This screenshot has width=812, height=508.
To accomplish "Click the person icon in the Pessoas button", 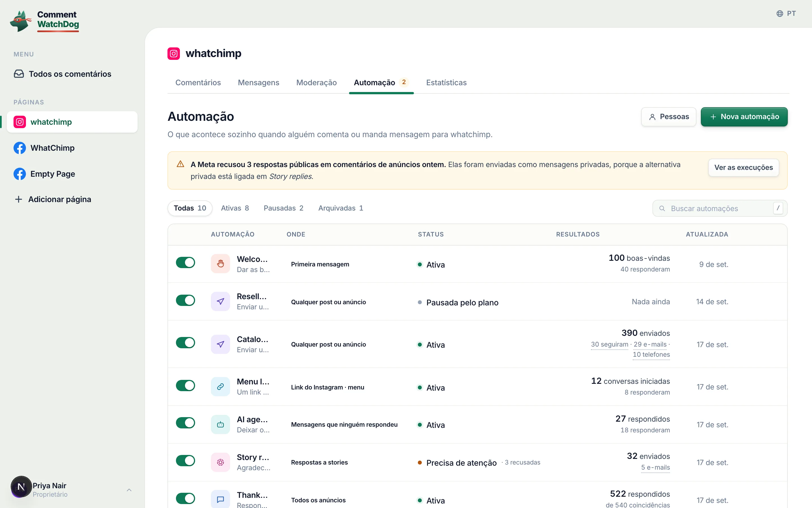I will 652,117.
